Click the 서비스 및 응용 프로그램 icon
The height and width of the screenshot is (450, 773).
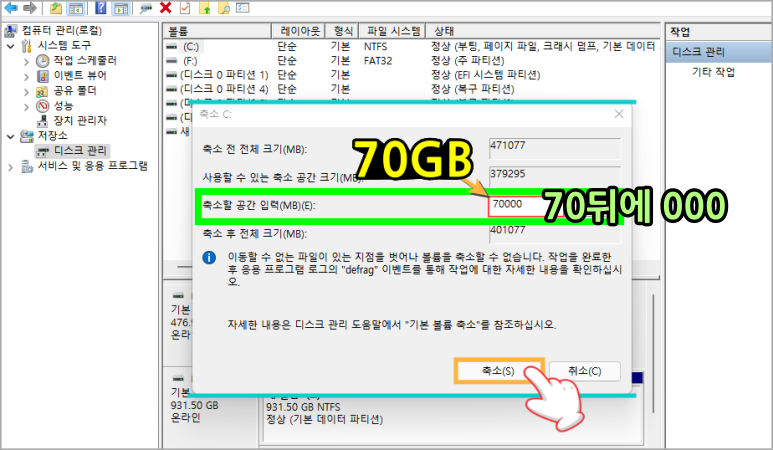coord(27,167)
